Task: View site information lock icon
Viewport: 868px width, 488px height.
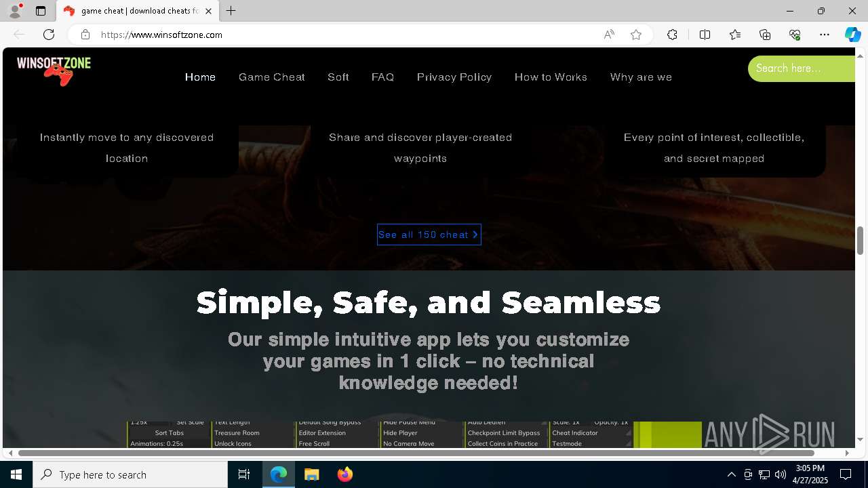Action: point(85,35)
